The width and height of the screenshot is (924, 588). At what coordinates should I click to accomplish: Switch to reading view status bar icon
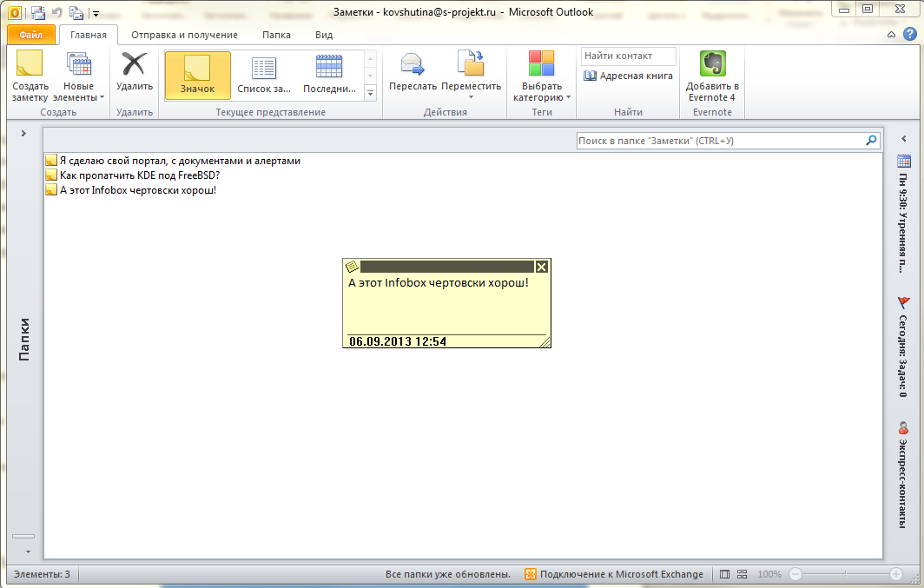pyautogui.click(x=742, y=574)
